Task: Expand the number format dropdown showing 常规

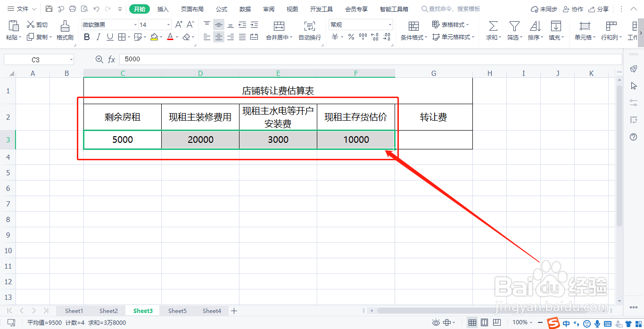Action: coord(389,24)
